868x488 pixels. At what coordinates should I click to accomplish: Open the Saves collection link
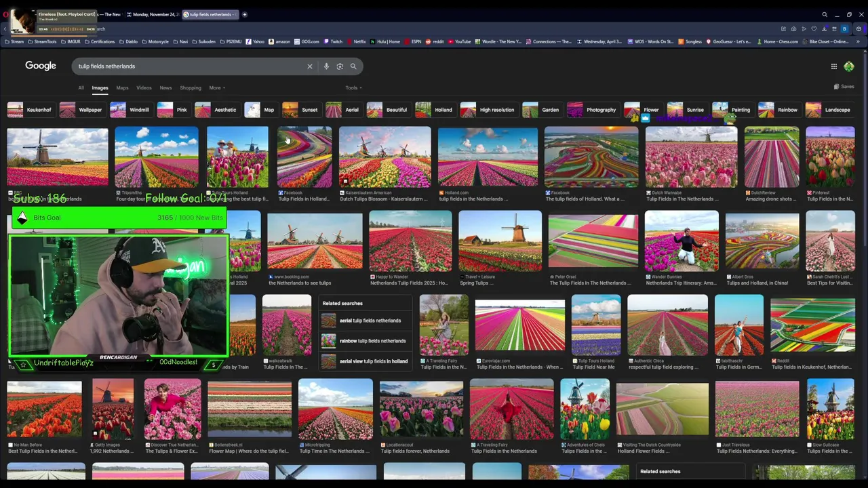coord(844,87)
